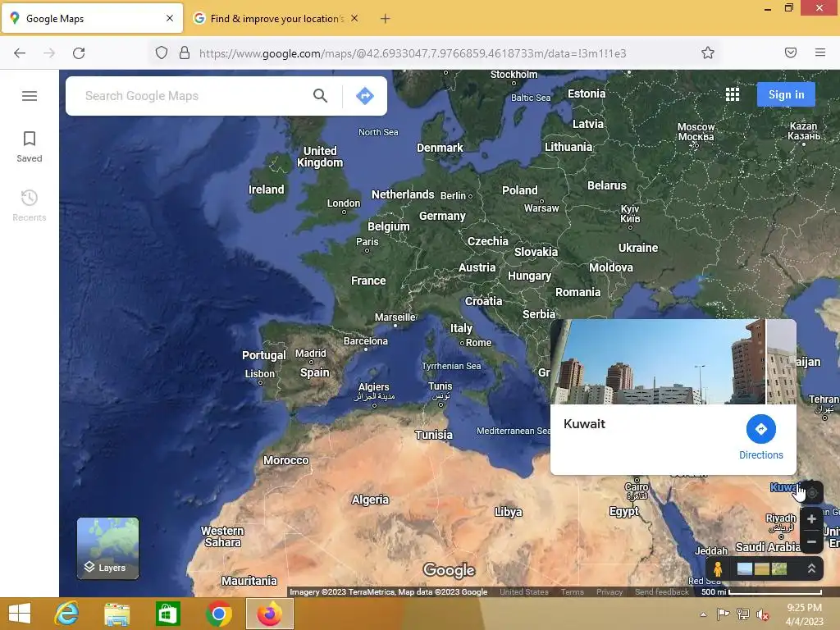
Task: Click the Germany label on the map
Action: [442, 216]
